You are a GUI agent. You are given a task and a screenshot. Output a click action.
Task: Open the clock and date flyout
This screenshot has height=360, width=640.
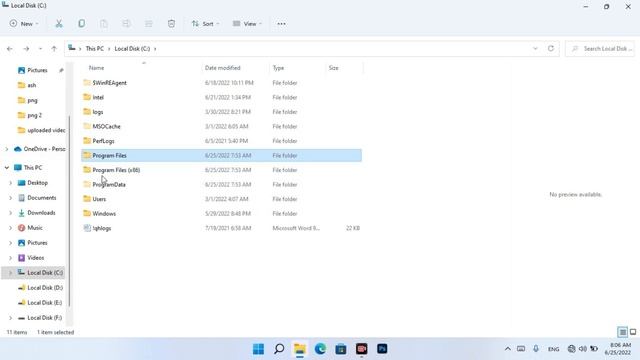618,349
